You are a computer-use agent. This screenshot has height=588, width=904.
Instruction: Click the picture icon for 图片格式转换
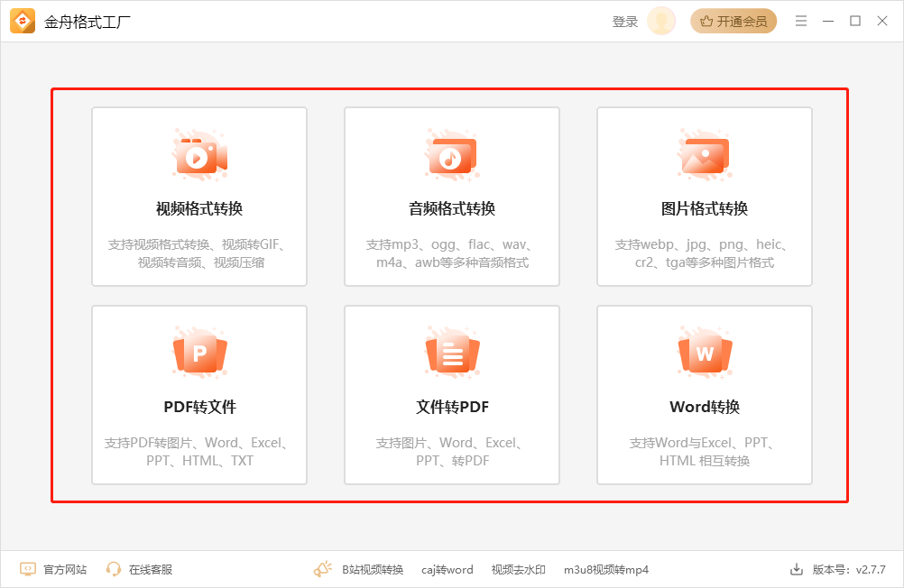coord(705,156)
